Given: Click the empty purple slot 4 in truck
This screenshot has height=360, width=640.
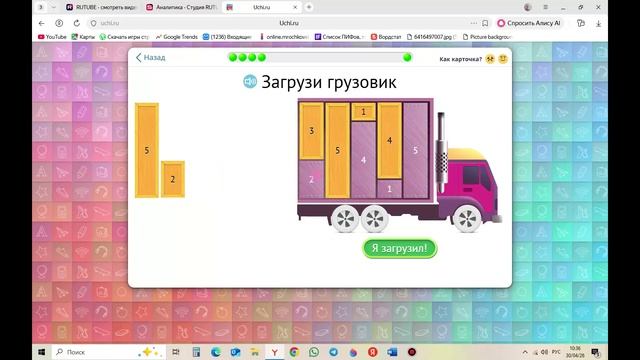Looking at the screenshot, I should point(363,160).
